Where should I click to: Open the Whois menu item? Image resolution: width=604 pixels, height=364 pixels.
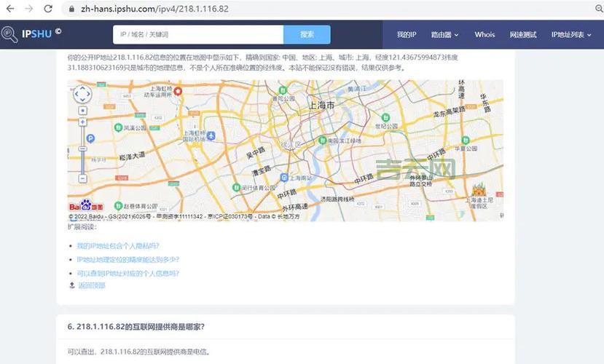(x=485, y=35)
